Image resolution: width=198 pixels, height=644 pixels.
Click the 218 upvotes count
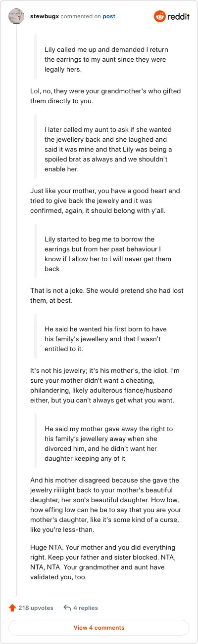[x=36, y=608]
